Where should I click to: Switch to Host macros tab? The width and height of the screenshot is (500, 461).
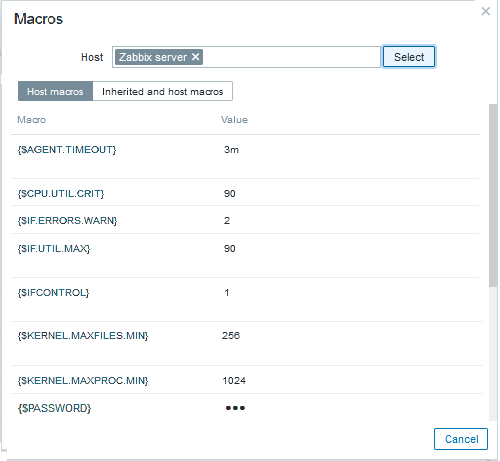click(x=55, y=91)
